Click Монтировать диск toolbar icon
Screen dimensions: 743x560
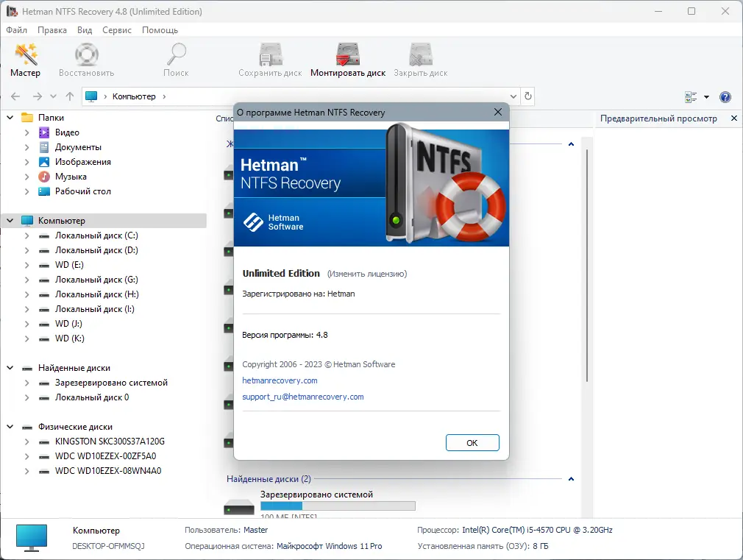[348, 54]
